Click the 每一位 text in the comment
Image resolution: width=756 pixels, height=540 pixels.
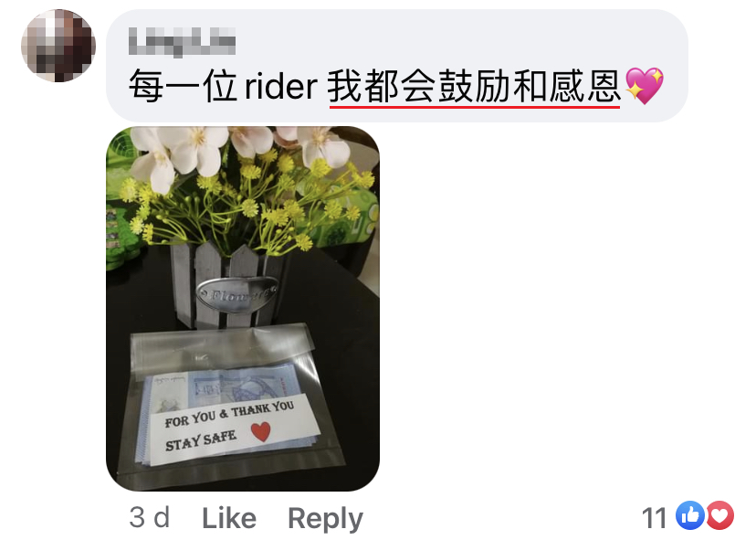pos(183,87)
